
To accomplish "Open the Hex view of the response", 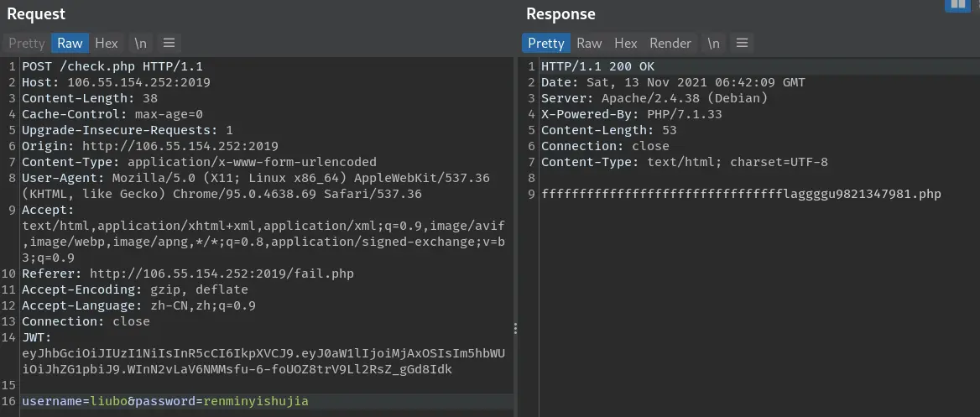I will (625, 43).
